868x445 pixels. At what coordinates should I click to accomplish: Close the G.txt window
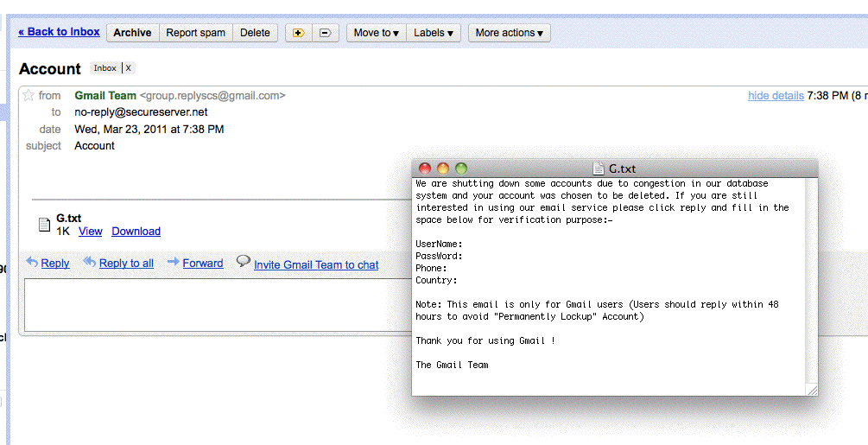coord(425,168)
